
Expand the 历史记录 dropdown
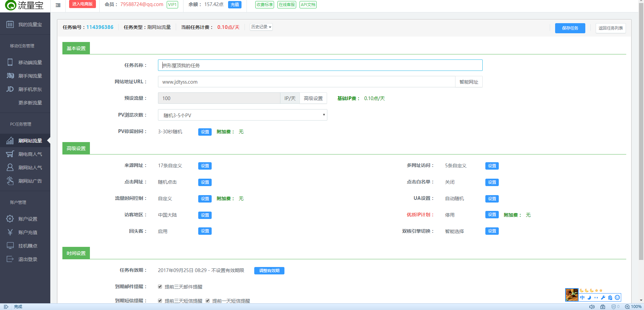click(x=261, y=27)
